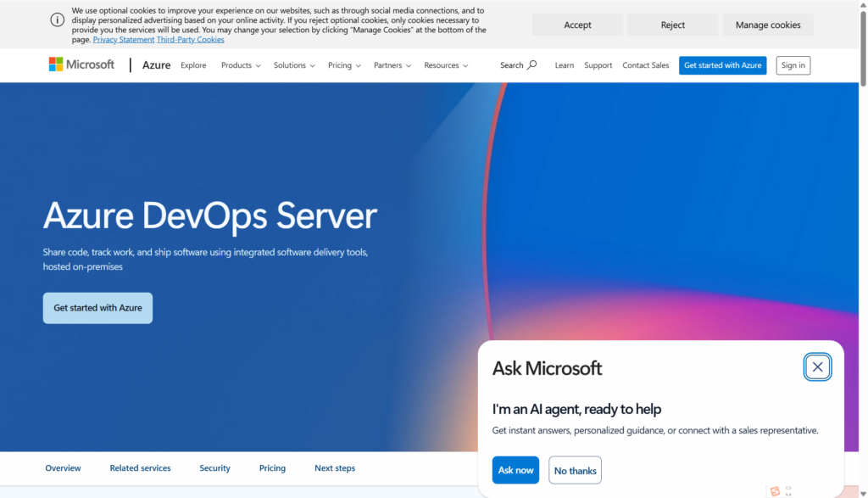Go to the Azure home link
Viewport: 868px width, 498px height.
coord(156,65)
